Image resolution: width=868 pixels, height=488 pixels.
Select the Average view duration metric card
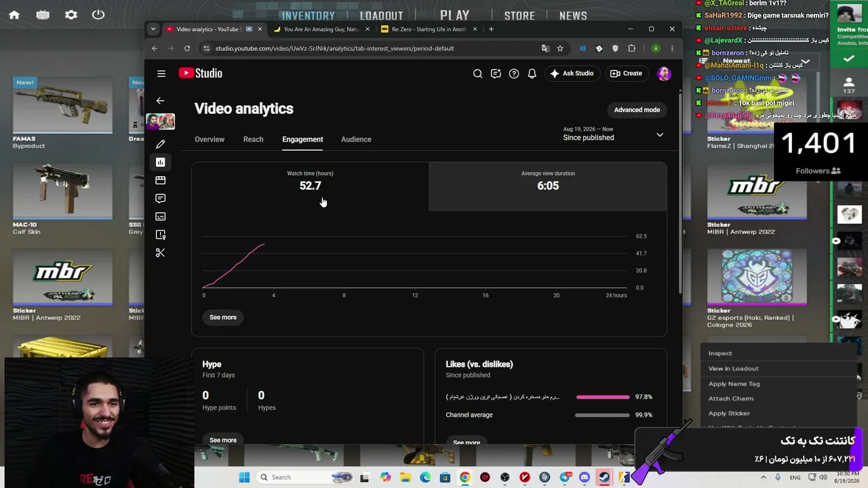coord(548,186)
